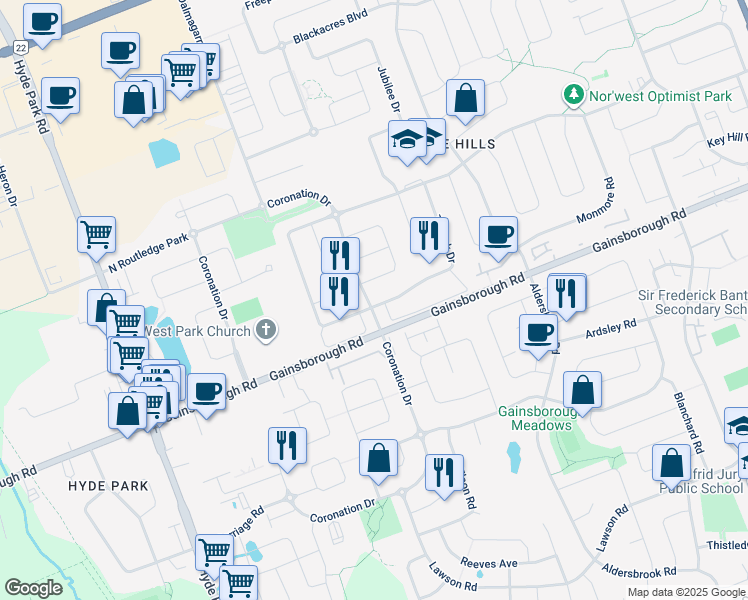Click the upper restaurant marker on Coronation Dr
748x600 pixels.
[340, 255]
